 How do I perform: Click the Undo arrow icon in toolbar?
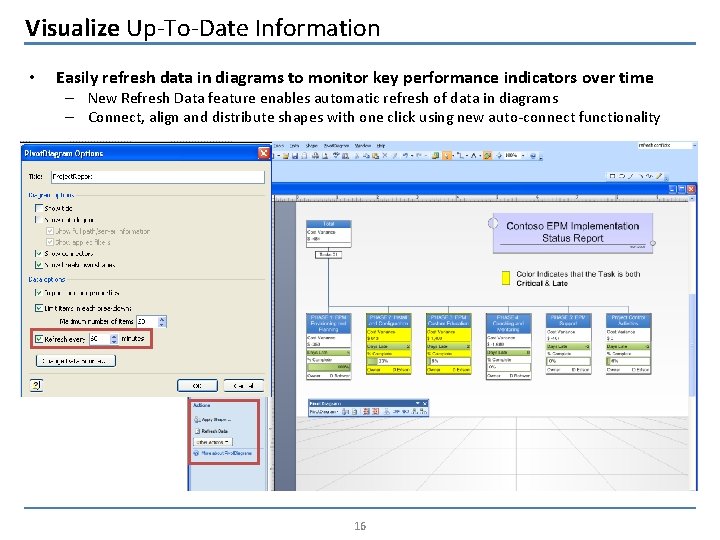click(405, 156)
